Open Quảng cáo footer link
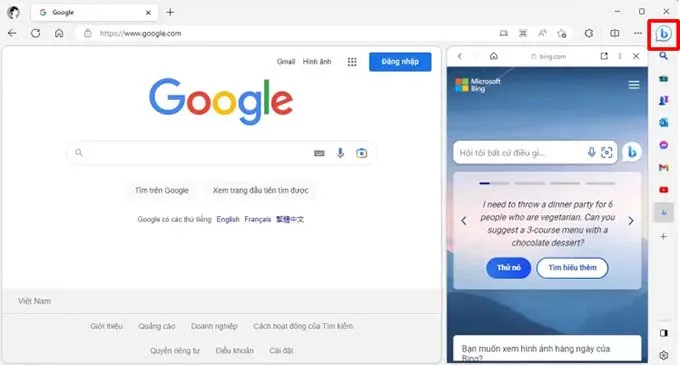Viewport: 680px width, 365px height. click(x=157, y=326)
